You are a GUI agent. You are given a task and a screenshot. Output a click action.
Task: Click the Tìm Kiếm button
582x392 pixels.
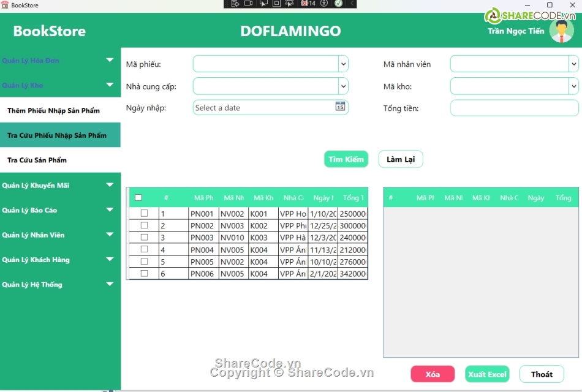346,159
